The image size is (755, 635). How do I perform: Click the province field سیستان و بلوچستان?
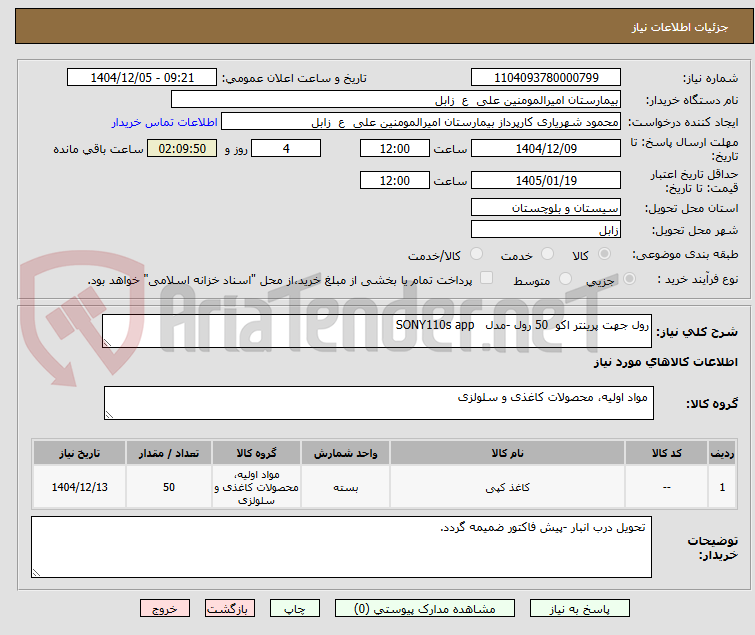546,207
